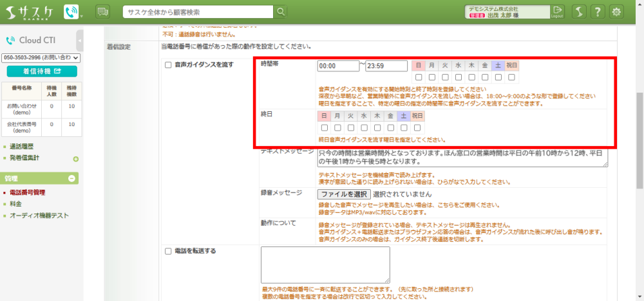
Task: Click the 00:00 start time field
Action: click(337, 66)
